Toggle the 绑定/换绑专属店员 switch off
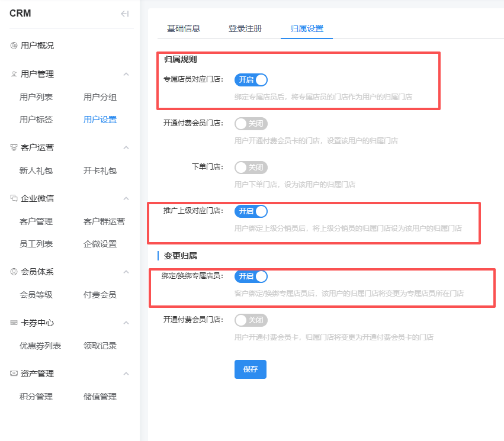The width and height of the screenshot is (504, 441). point(251,276)
